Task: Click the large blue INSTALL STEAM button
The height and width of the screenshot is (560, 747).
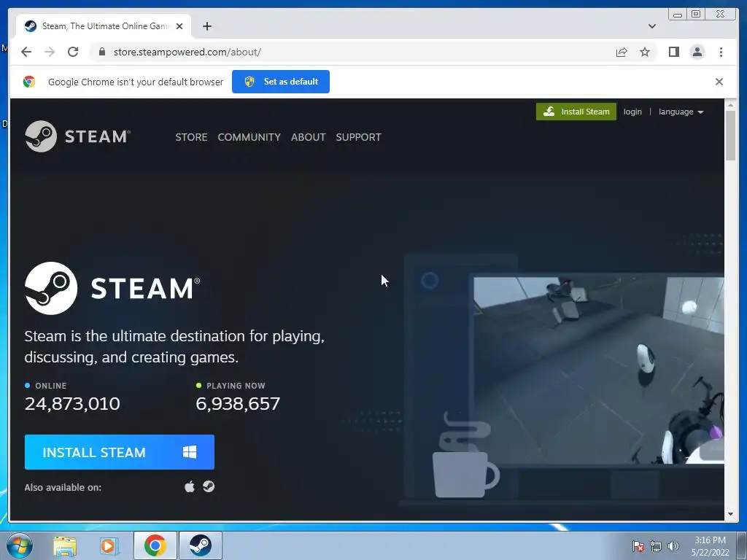Action: point(120,452)
